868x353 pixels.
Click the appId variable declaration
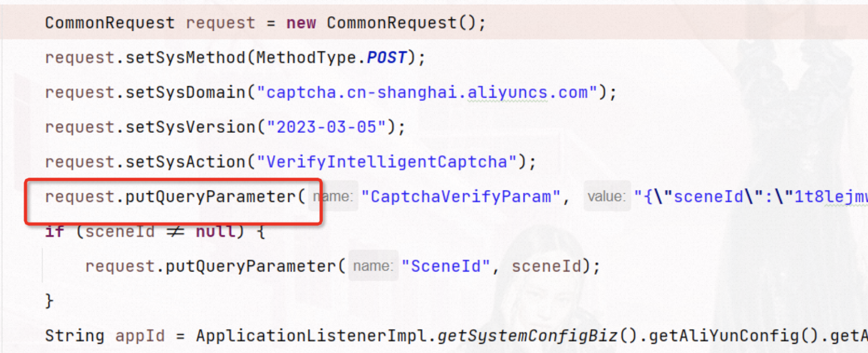(x=140, y=336)
